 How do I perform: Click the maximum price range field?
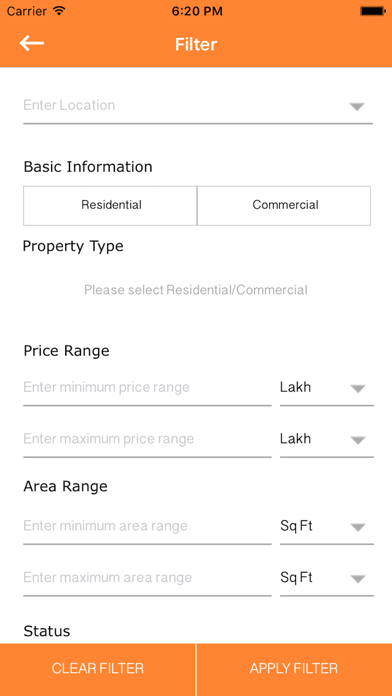point(147,439)
